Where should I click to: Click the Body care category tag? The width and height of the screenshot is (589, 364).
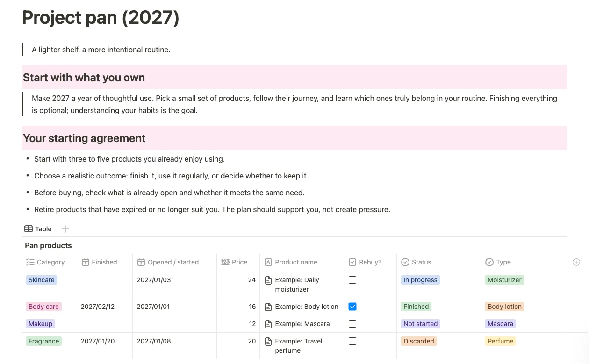pos(43,307)
